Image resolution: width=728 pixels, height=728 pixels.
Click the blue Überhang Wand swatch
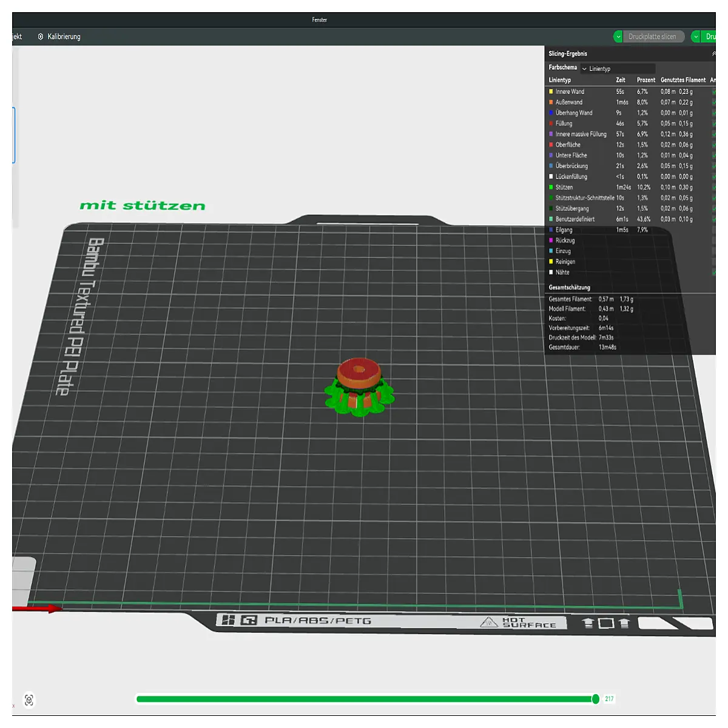coord(551,113)
